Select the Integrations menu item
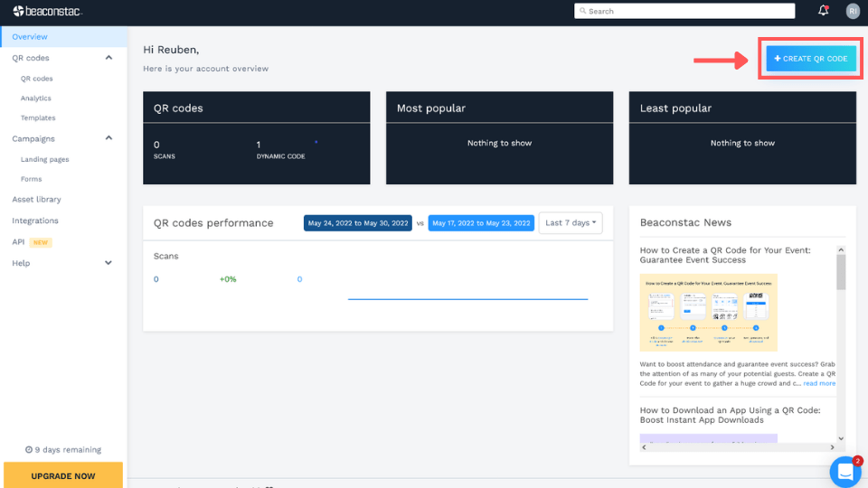868x488 pixels. [35, 221]
